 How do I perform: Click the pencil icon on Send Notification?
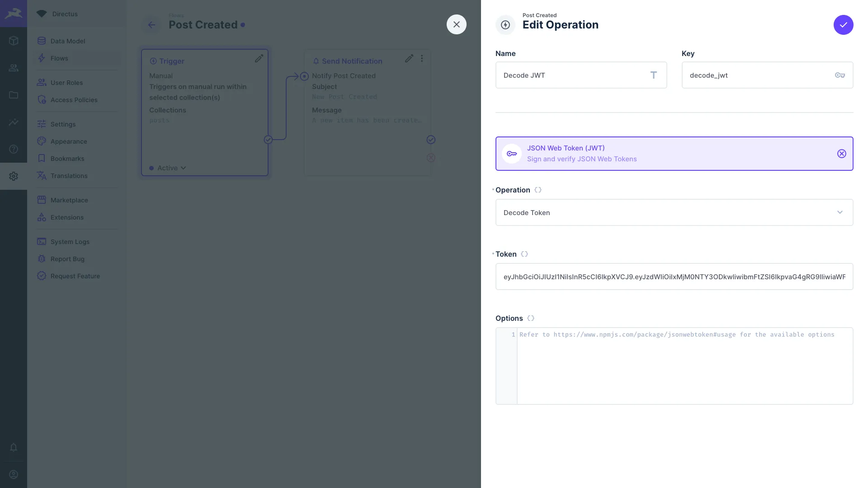[409, 58]
